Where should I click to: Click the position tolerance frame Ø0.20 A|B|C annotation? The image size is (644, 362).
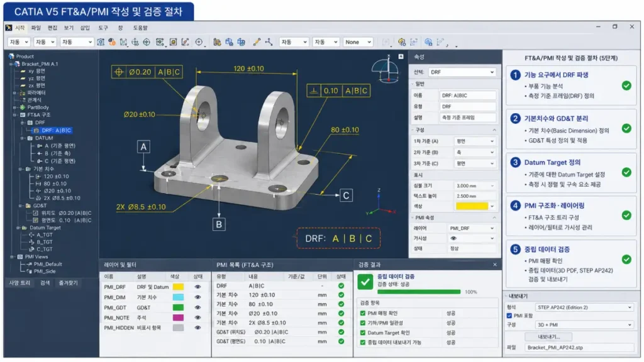[x=147, y=72]
